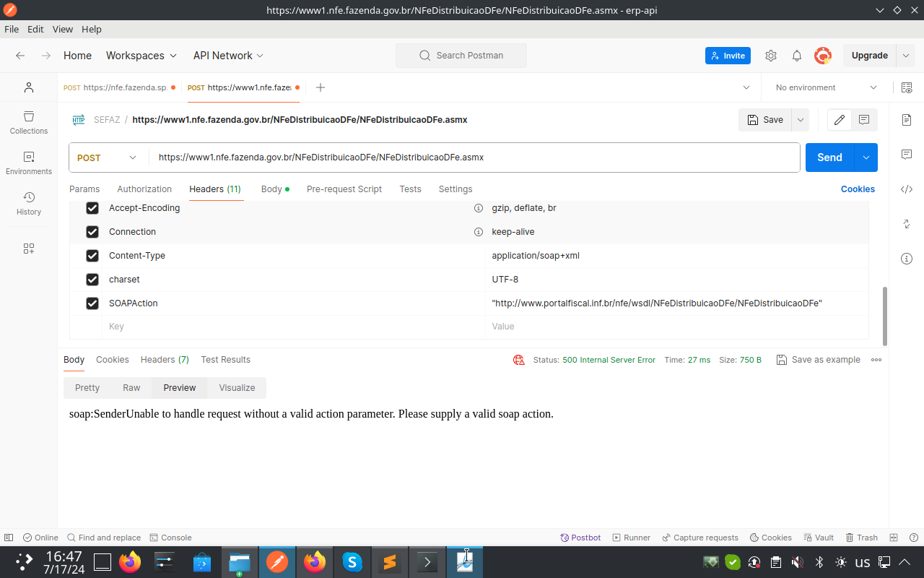Open Trash in status bar
Image resolution: width=924 pixels, height=578 pixels.
pyautogui.click(x=862, y=538)
